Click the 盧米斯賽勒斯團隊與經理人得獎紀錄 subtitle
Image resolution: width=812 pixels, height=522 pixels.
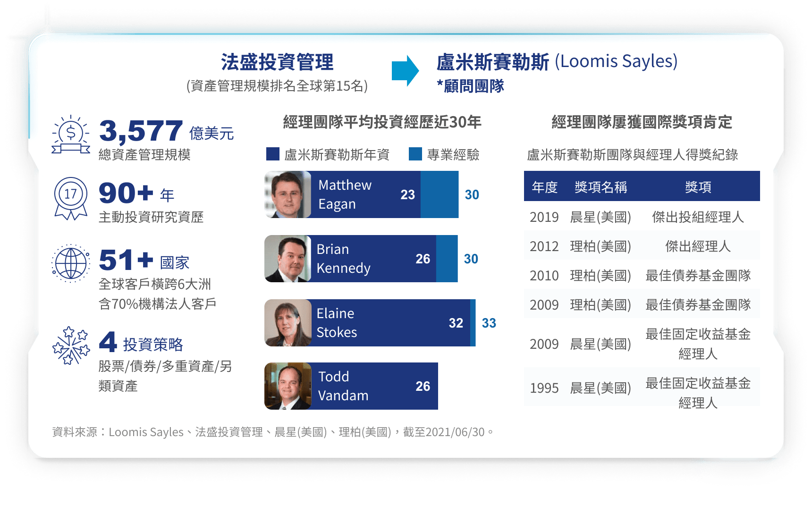[632, 154]
